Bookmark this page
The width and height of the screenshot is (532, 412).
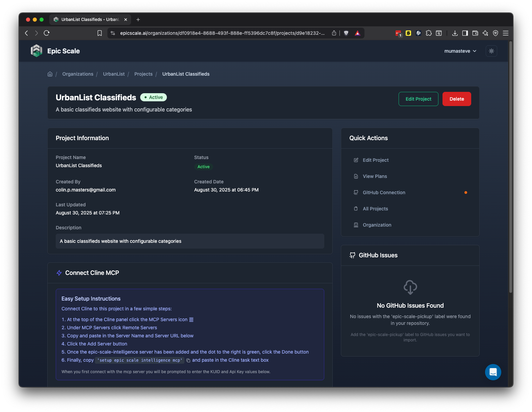click(x=100, y=33)
